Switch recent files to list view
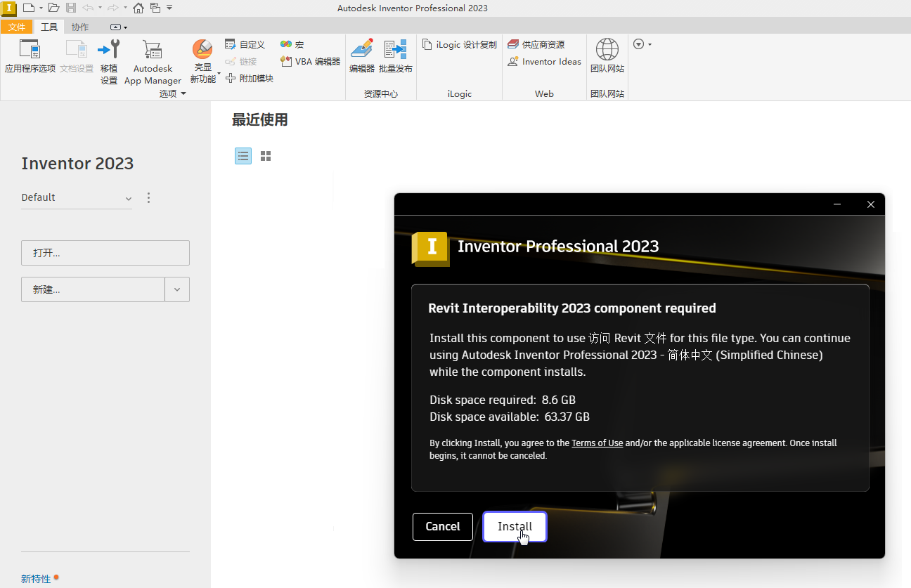 (x=243, y=156)
